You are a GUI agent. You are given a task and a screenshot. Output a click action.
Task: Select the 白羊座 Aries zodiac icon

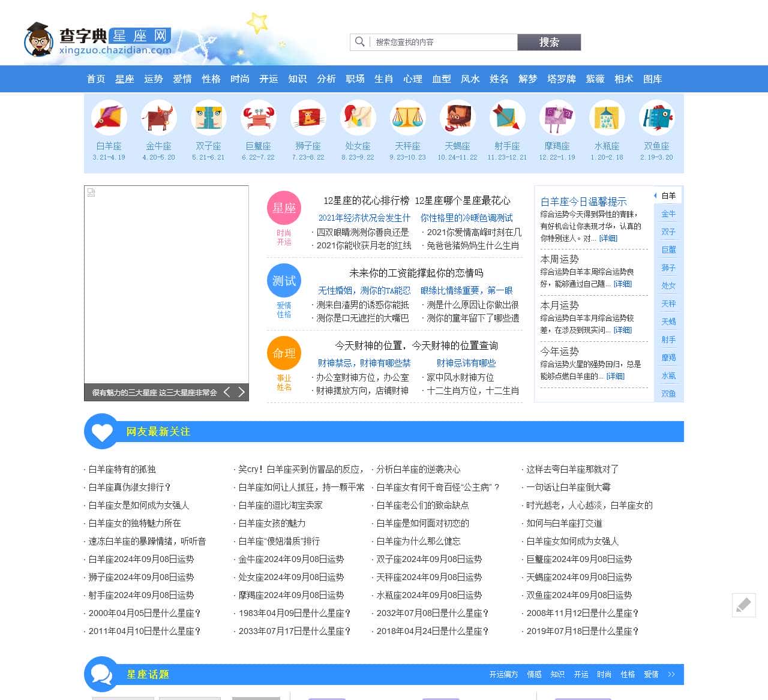tap(109, 118)
